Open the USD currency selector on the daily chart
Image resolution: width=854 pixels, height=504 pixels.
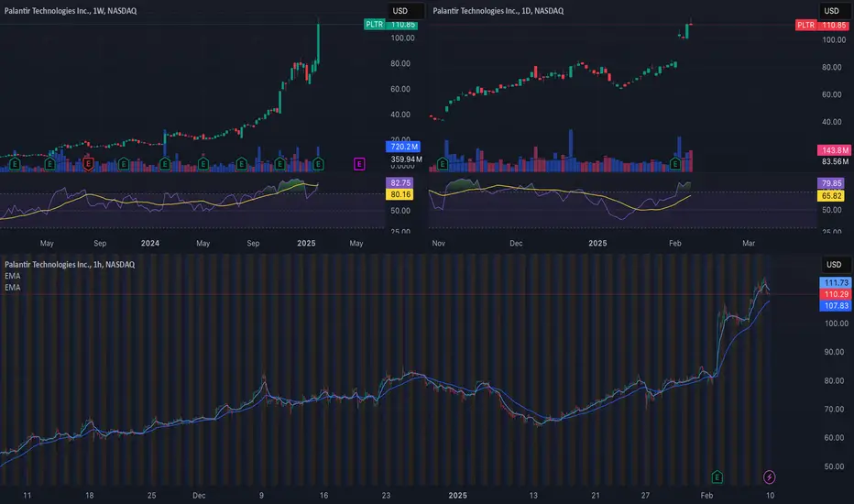pyautogui.click(x=833, y=11)
